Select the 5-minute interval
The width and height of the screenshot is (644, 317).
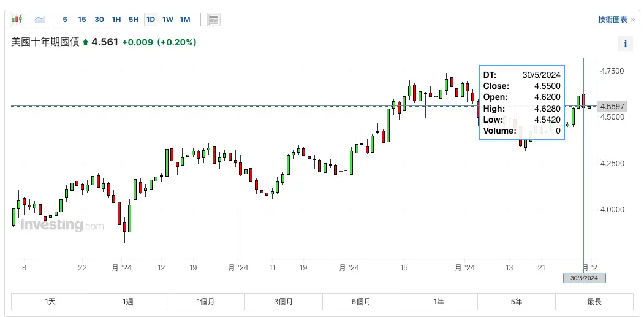[65, 20]
